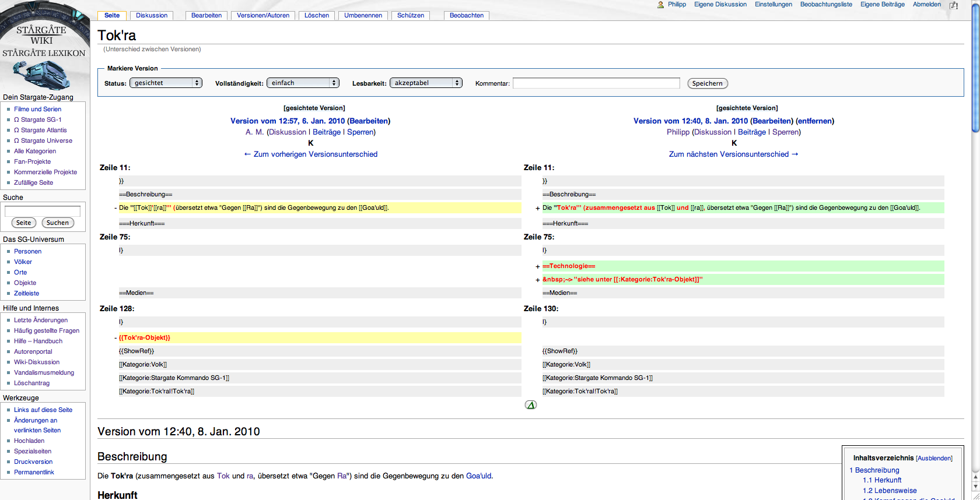The image size is (980, 500).
Task: Hide the table of contents via Ausblenden
Action: 934,459
